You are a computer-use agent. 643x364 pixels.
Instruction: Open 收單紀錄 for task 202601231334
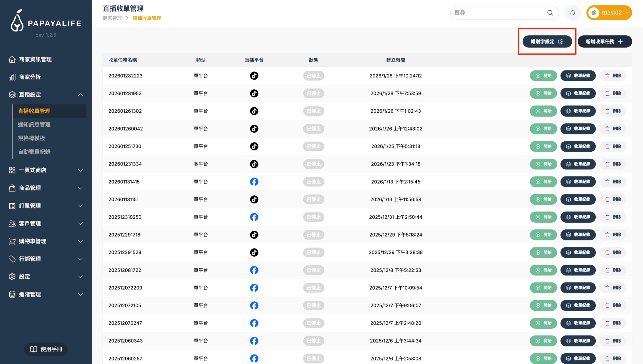(578, 164)
